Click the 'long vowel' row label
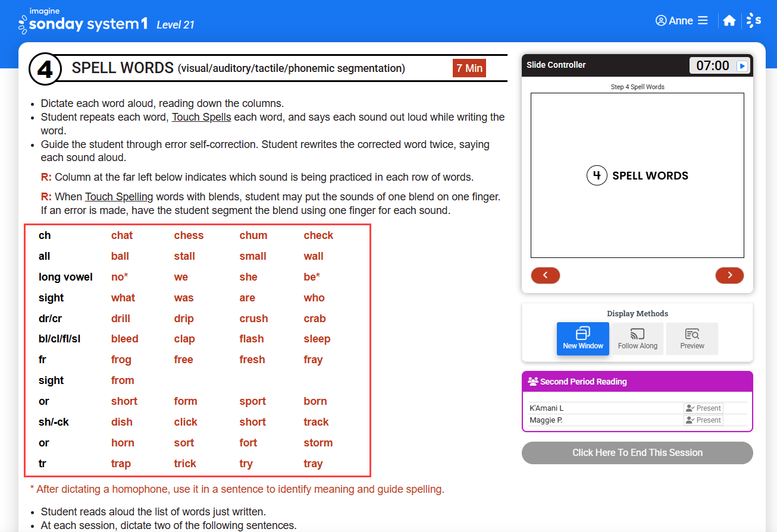The height and width of the screenshot is (532, 777). click(x=65, y=277)
